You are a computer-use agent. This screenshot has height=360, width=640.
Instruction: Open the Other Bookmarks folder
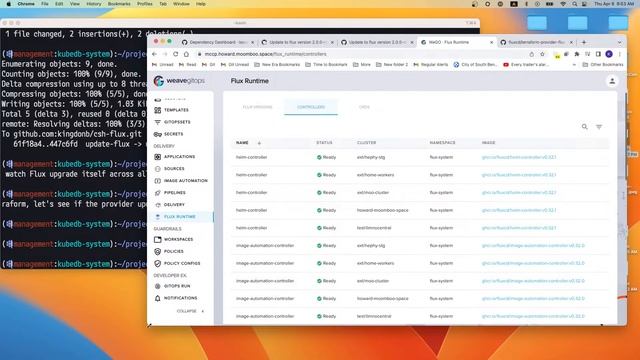click(x=602, y=64)
